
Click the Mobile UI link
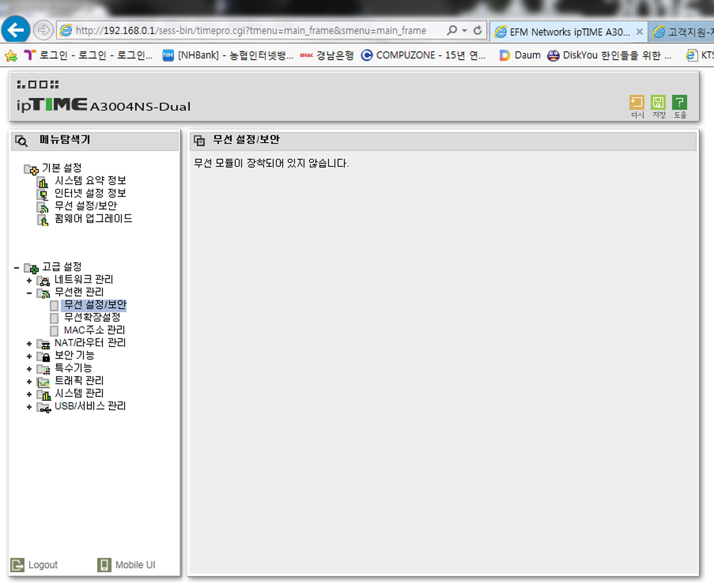point(135,565)
